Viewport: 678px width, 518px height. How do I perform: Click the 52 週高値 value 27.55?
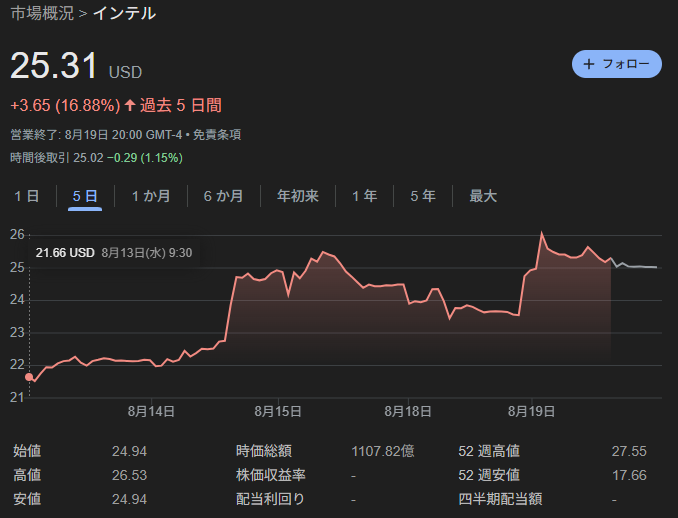(629, 451)
